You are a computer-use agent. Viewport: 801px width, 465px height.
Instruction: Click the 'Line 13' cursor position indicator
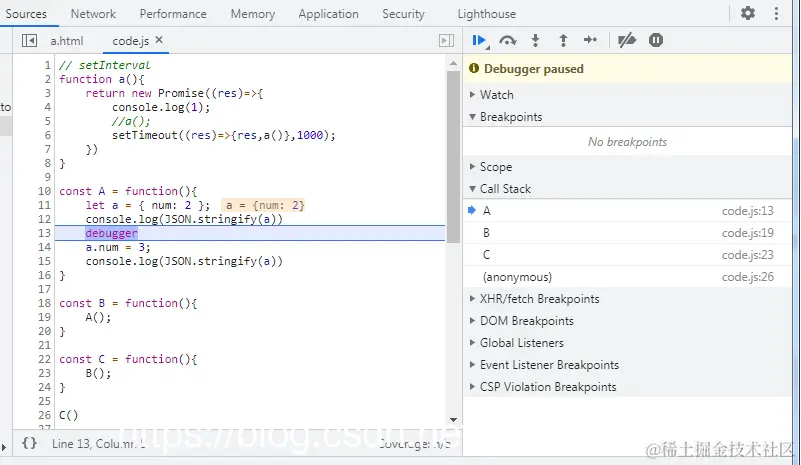(x=98, y=444)
